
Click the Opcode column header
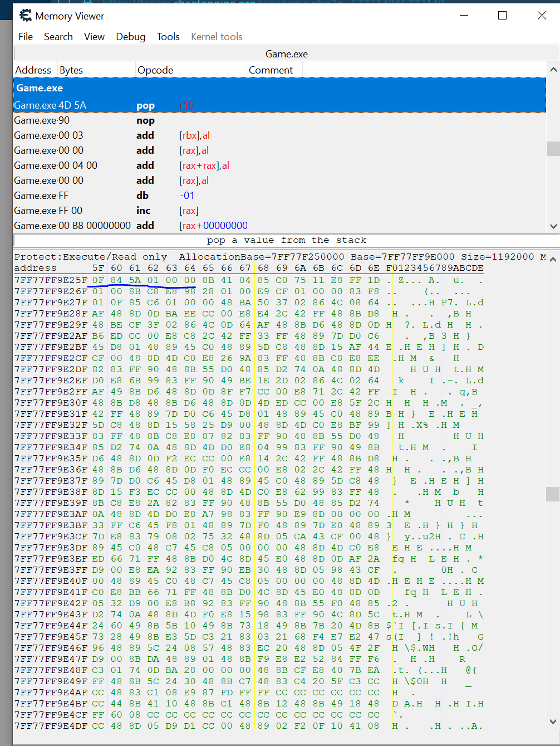[155, 70]
